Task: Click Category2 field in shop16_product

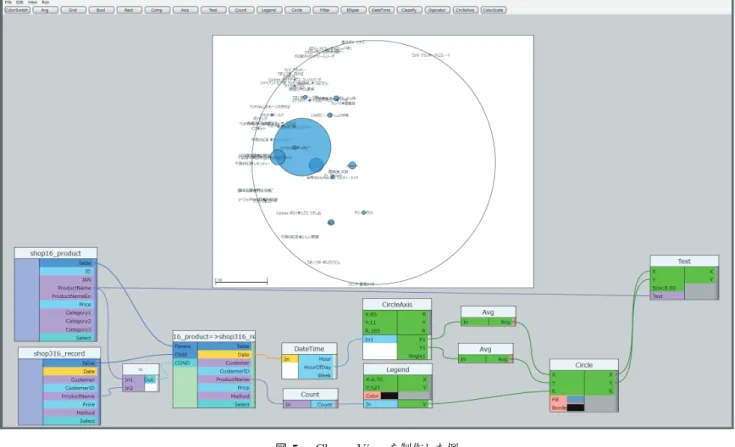Action: (68, 321)
